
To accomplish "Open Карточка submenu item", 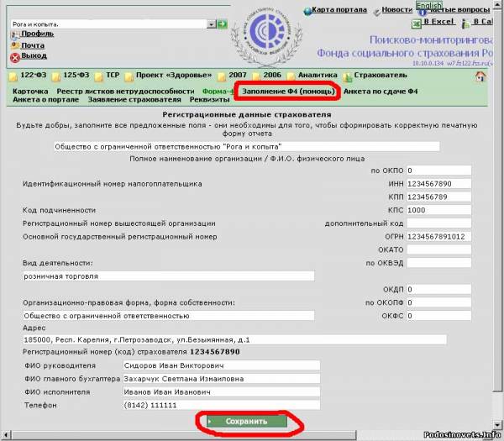I will 30,92.
